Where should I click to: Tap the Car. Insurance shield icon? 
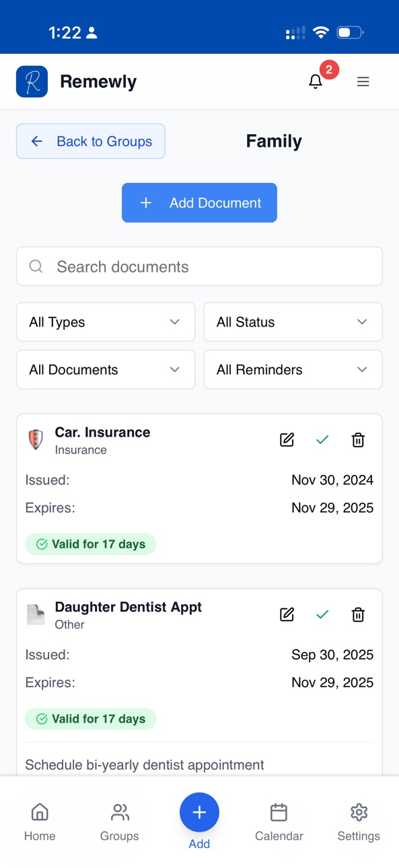coord(36,439)
